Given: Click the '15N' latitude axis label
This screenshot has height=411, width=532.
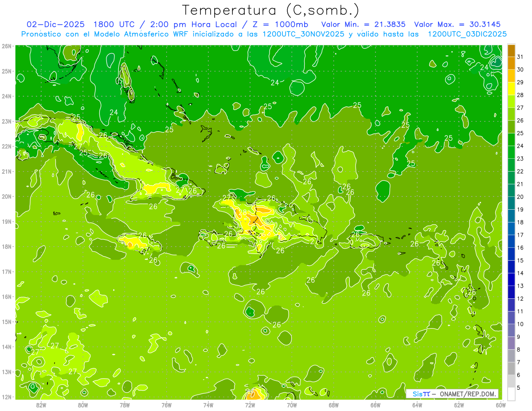Looking at the screenshot, I should pos(6,321).
